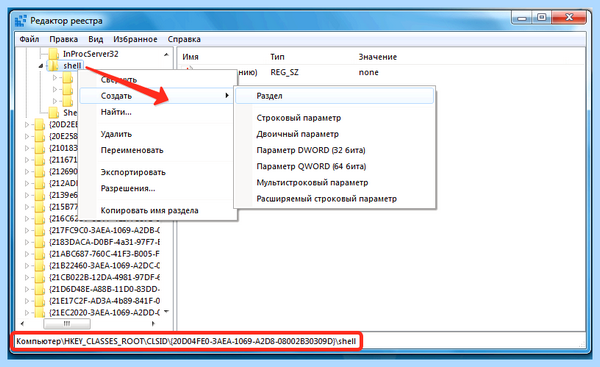Click the status bar registry path
The image size is (600, 367).
coord(186,341)
